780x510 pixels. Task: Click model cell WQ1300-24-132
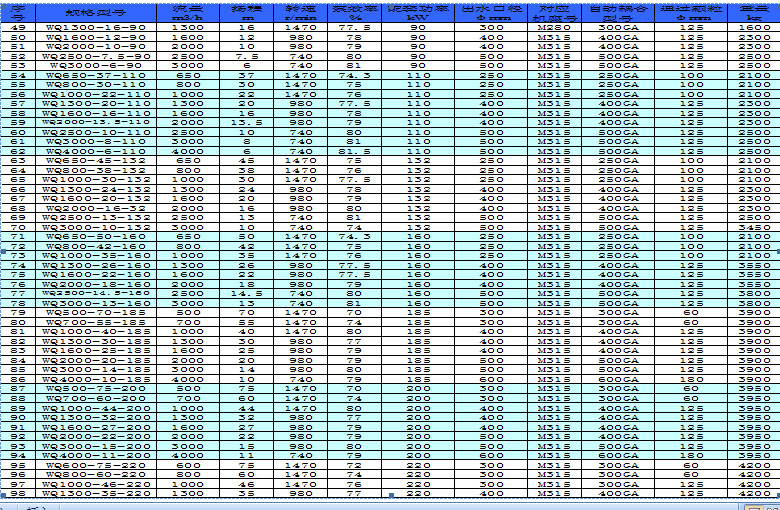click(96, 189)
